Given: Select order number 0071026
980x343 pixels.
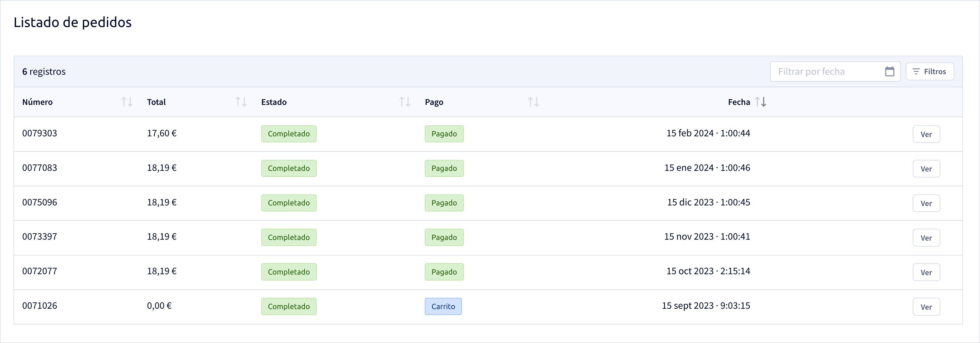Looking at the screenshot, I should pyautogui.click(x=40, y=306).
